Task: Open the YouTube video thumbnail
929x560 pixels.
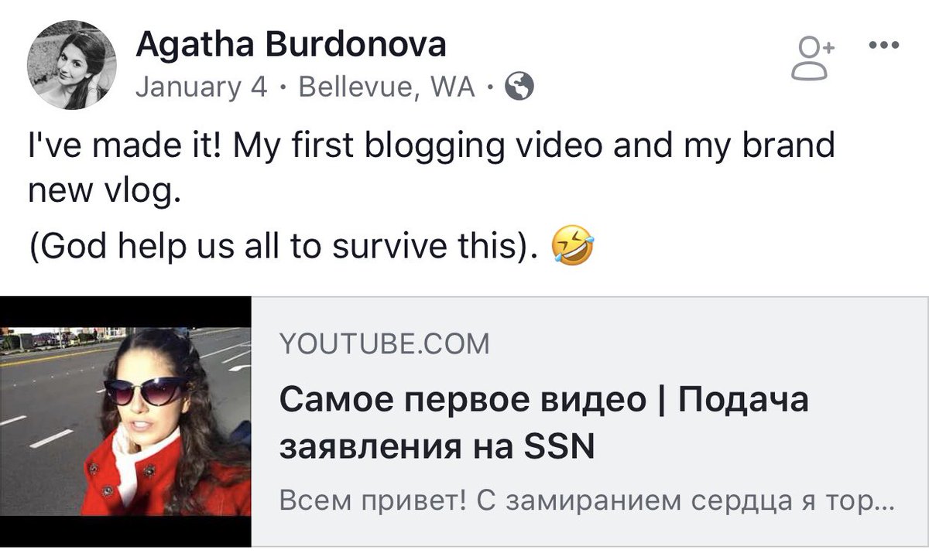Action: [x=125, y=422]
